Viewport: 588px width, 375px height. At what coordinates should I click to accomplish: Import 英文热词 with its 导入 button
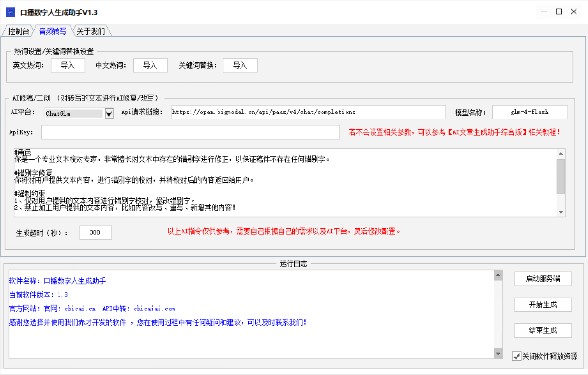tap(68, 65)
